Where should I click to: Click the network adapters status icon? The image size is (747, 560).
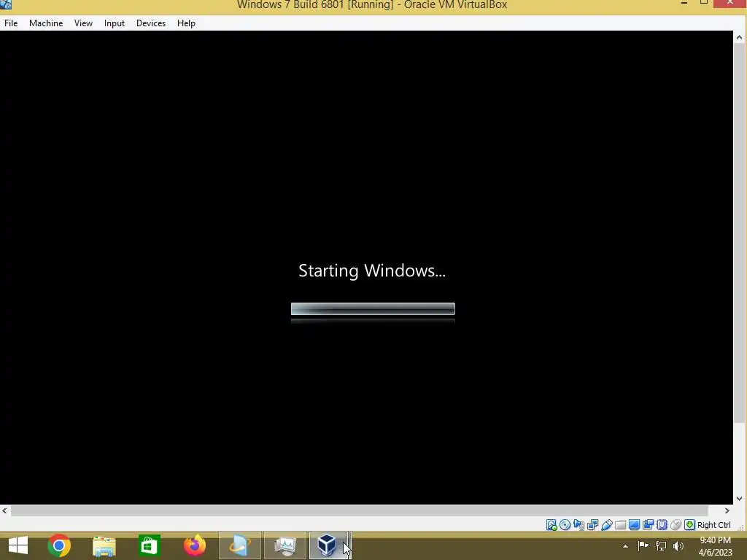point(592,525)
